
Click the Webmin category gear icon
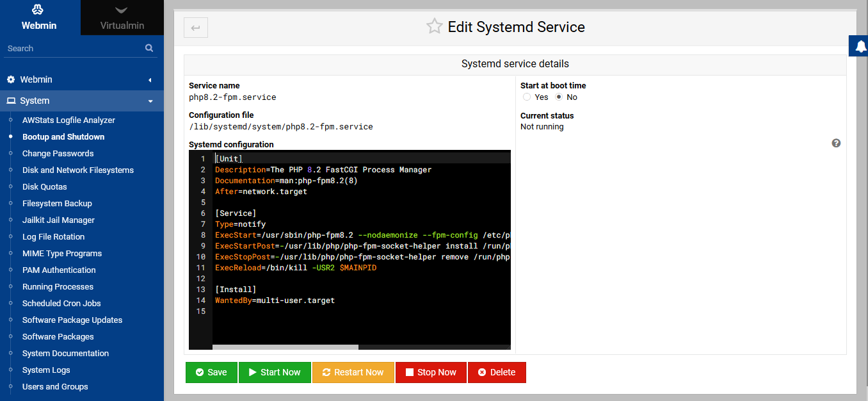point(11,79)
